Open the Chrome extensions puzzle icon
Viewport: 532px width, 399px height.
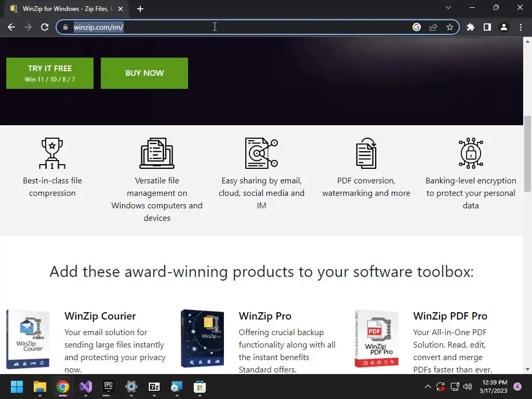point(471,27)
